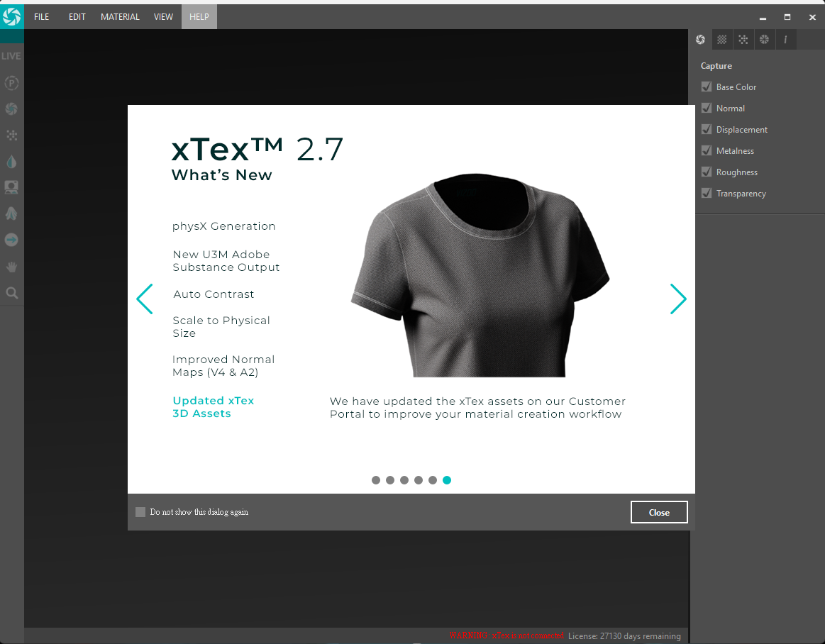Open the VIEW menu
825x644 pixels.
point(163,17)
